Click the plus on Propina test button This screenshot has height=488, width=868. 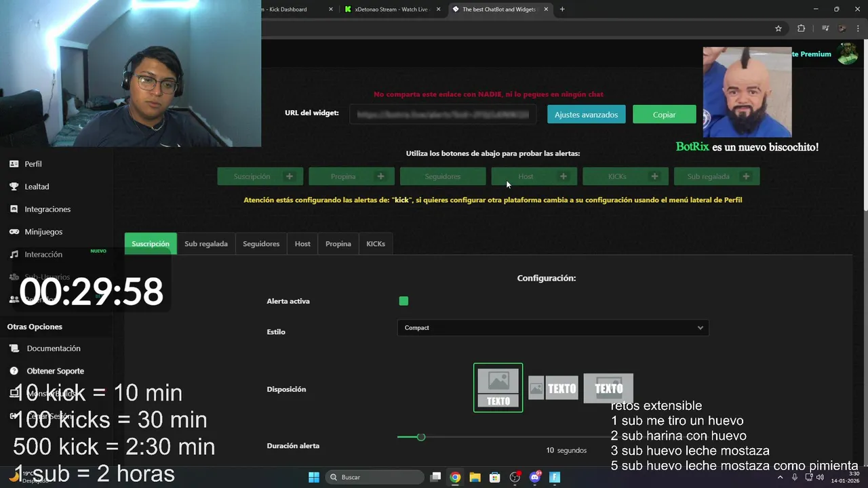380,176
